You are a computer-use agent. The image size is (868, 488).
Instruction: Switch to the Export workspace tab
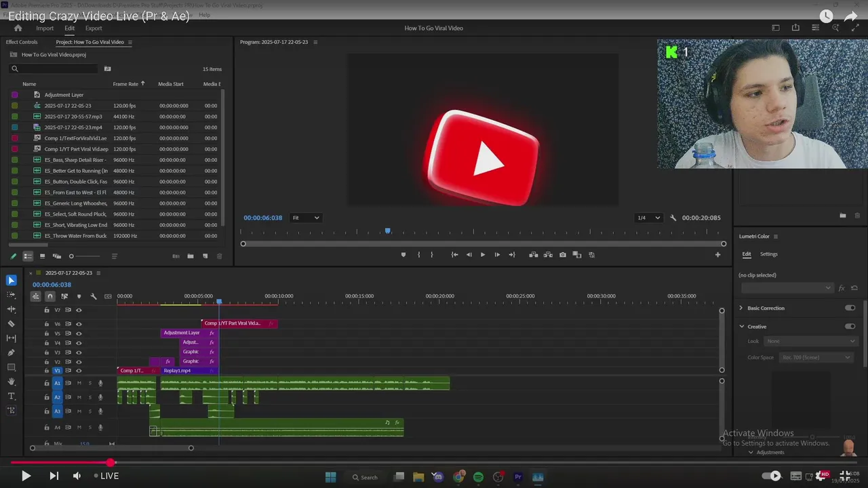tap(94, 28)
